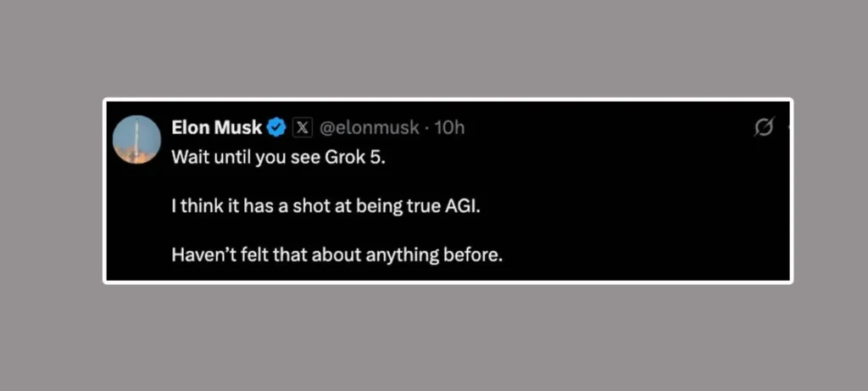Click the word "Wait" starting the post
The image size is (868, 391).
coord(187,158)
